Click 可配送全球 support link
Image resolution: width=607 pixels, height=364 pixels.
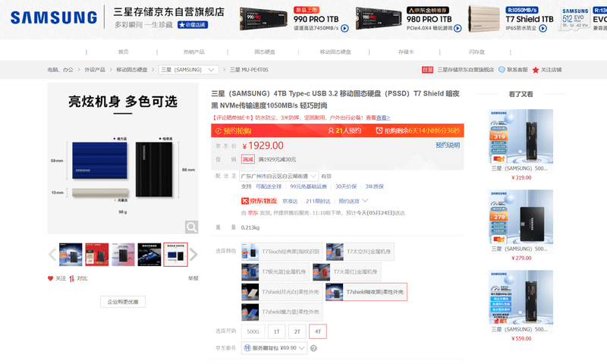click(269, 187)
